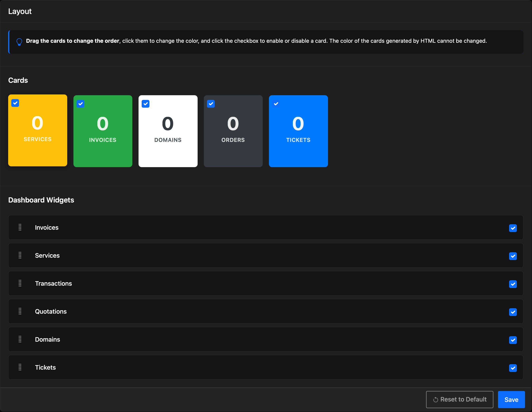Click the drag handle for Quotations widget
The image size is (532, 412).
tap(20, 311)
